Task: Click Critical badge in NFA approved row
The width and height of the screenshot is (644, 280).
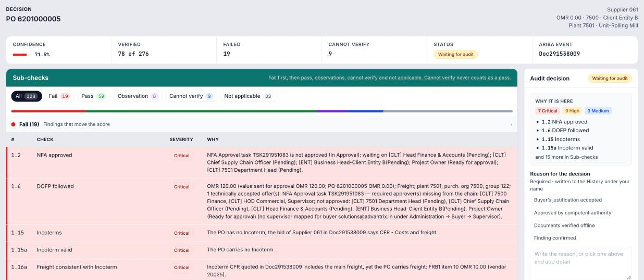Action: pyautogui.click(x=181, y=156)
